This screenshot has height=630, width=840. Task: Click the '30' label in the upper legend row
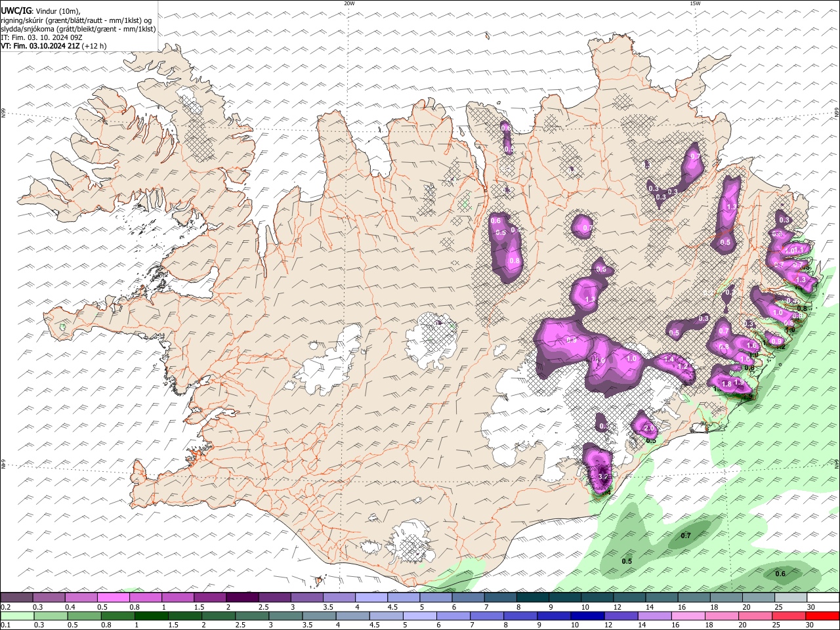pos(810,607)
